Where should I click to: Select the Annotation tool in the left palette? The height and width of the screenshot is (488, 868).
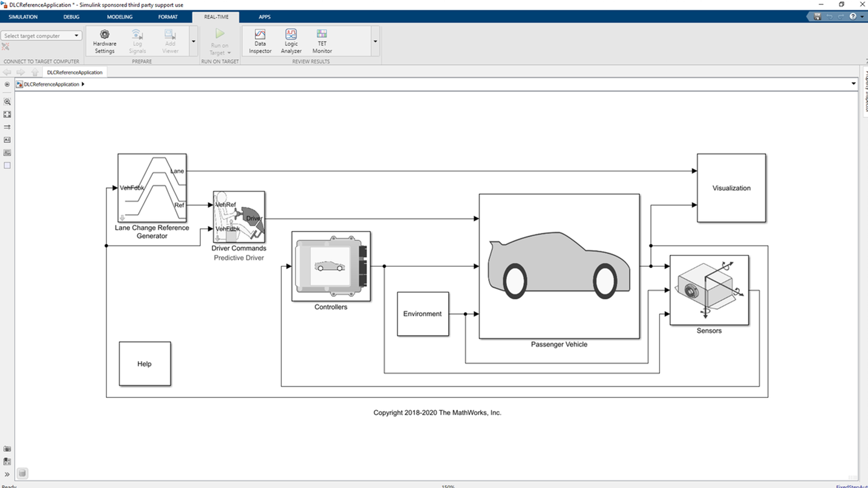(7, 140)
